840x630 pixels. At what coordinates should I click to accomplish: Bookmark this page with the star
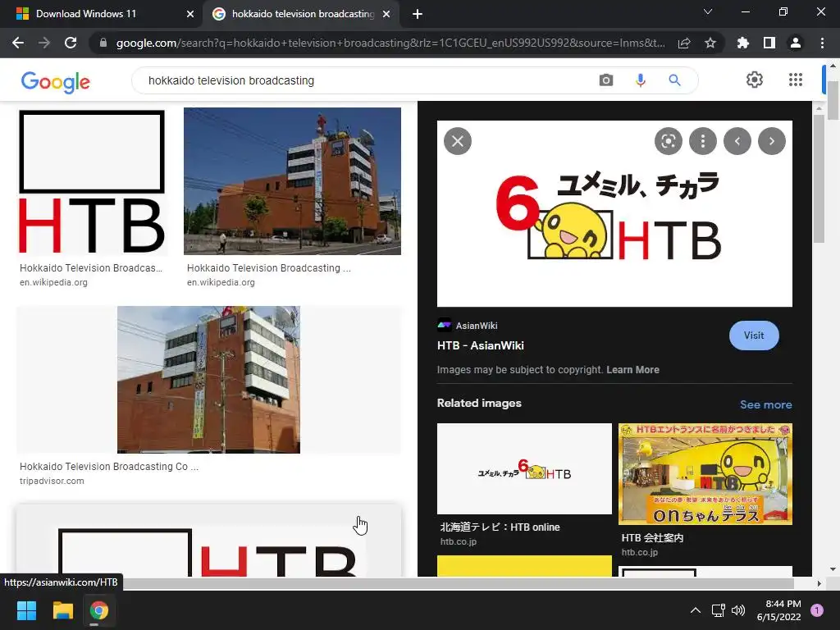(710, 43)
